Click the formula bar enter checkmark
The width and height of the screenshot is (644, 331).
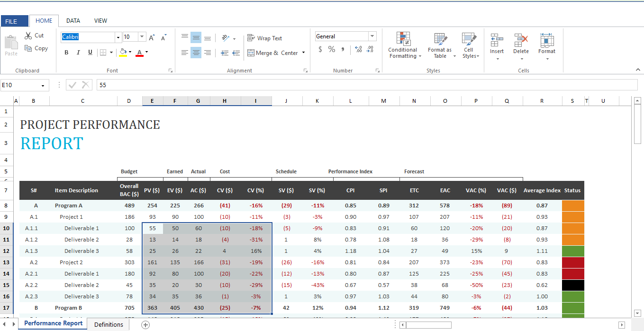click(73, 85)
